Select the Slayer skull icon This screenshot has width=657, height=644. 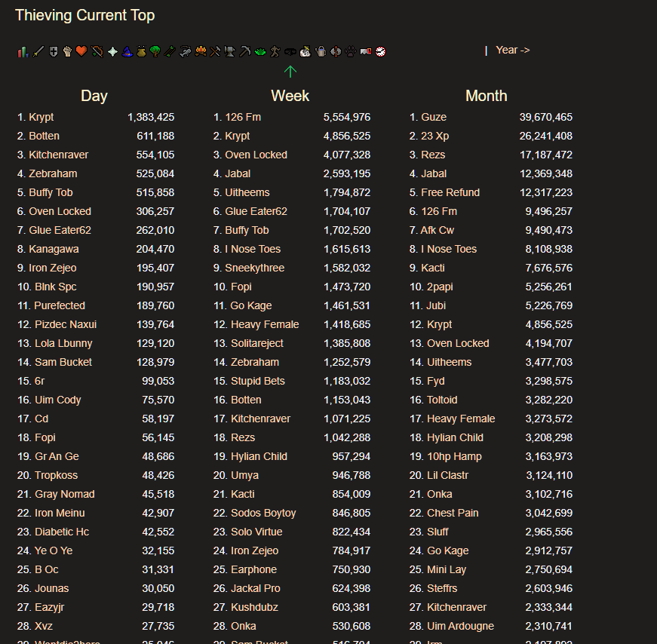click(306, 51)
